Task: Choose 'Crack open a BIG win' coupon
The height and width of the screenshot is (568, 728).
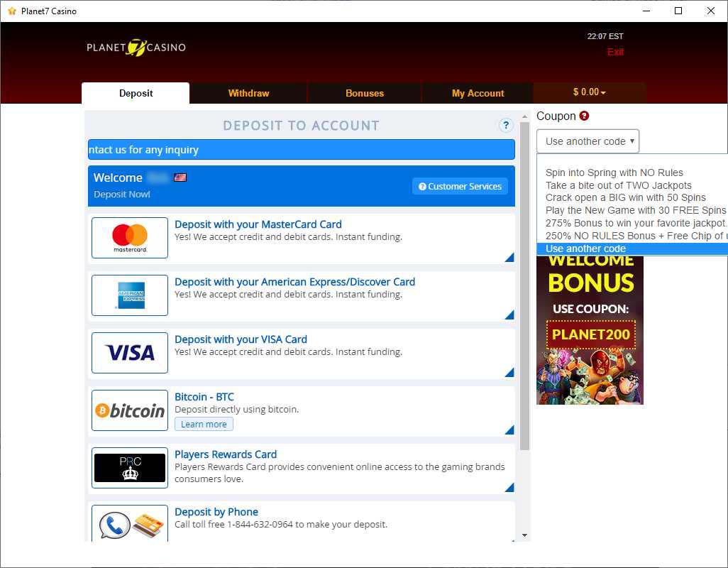Action: click(632, 198)
